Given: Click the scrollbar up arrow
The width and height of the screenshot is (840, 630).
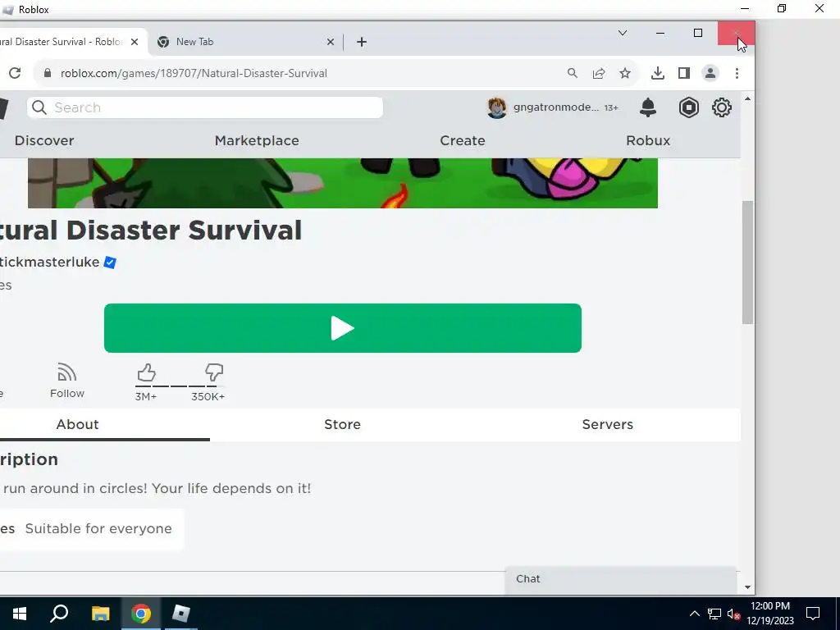Looking at the screenshot, I should tap(747, 98).
